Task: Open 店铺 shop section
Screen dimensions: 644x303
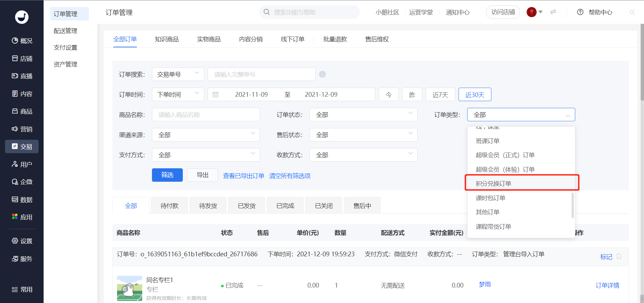Action: pyautogui.click(x=22, y=58)
